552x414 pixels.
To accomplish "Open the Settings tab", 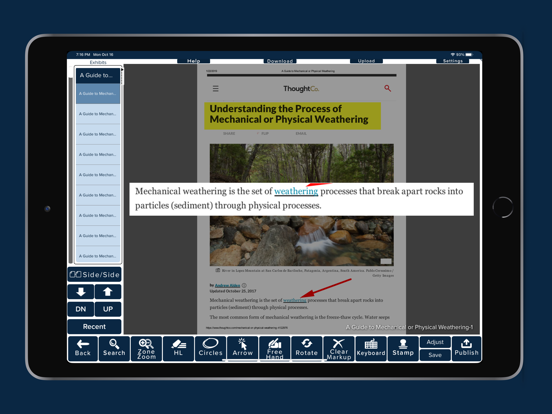I will [453, 61].
